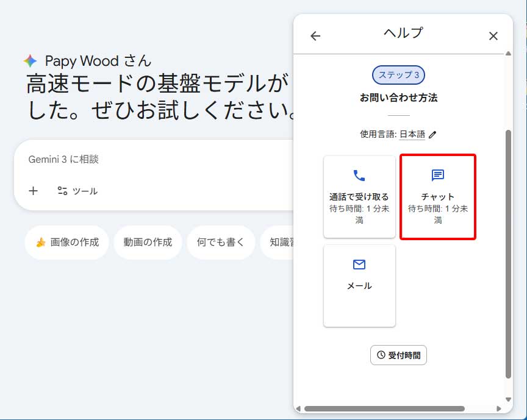Click the plus icon in the prompt bar
527x420 pixels.
tap(34, 191)
